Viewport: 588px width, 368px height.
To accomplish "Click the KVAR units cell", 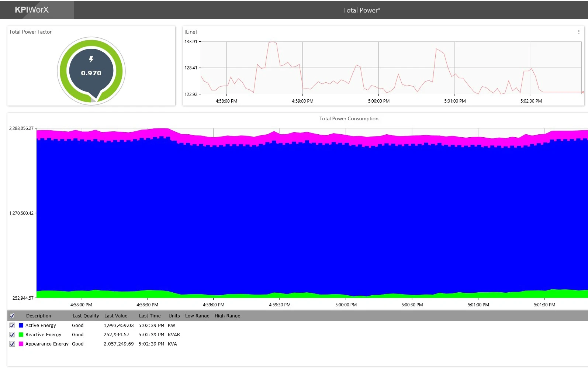I will pyautogui.click(x=174, y=334).
